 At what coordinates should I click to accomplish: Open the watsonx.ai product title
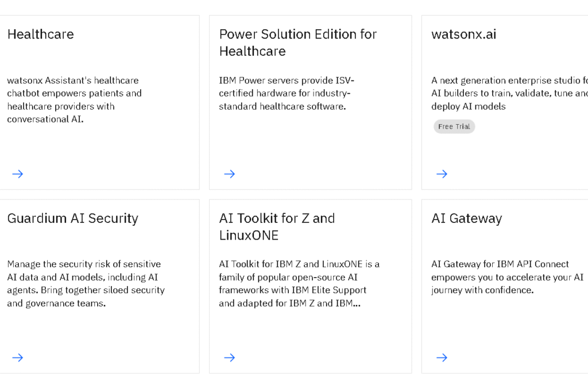click(x=464, y=34)
